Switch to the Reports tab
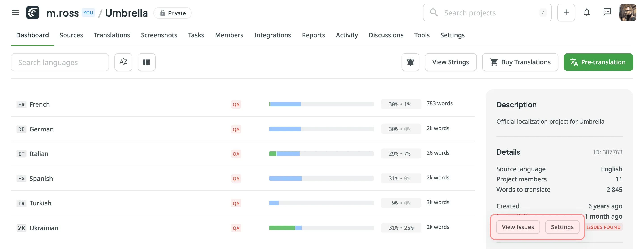This screenshot has width=644, height=249. pyautogui.click(x=313, y=35)
